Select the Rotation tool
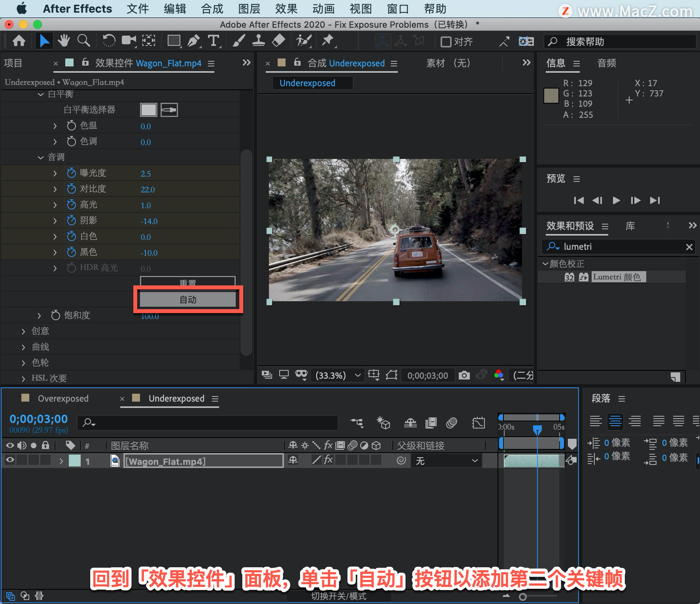Viewport: 700px width, 604px height. tap(109, 41)
